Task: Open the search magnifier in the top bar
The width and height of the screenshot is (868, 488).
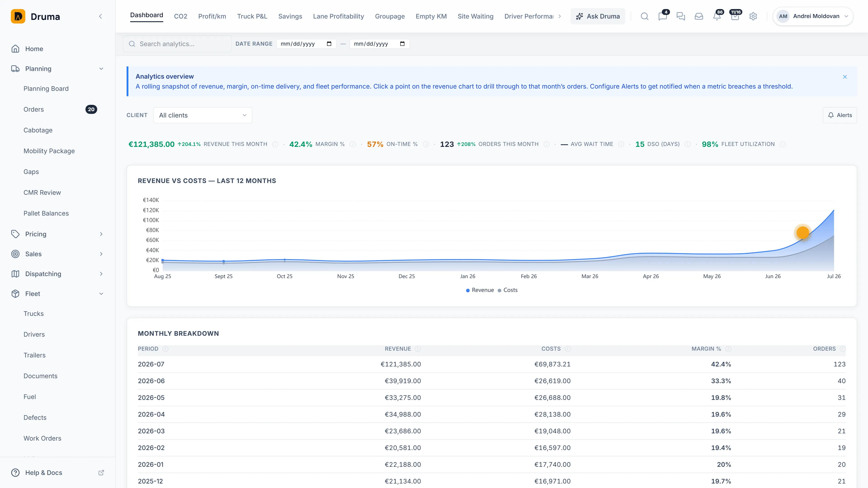Action: (644, 16)
